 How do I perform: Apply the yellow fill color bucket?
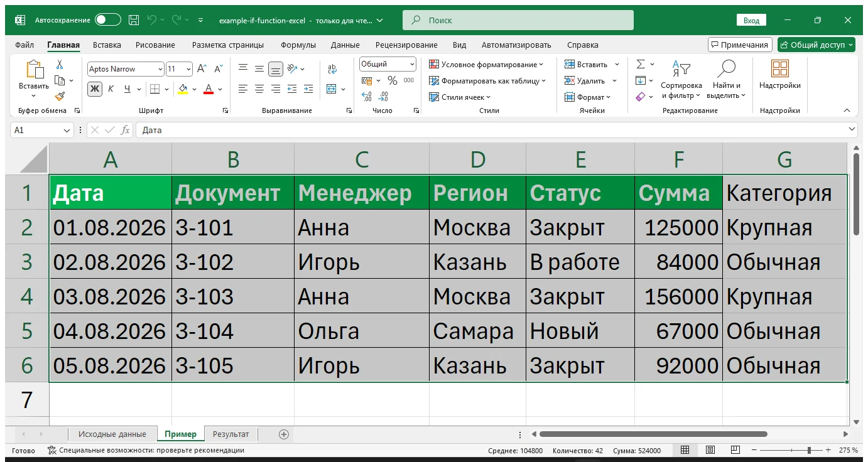coord(183,89)
